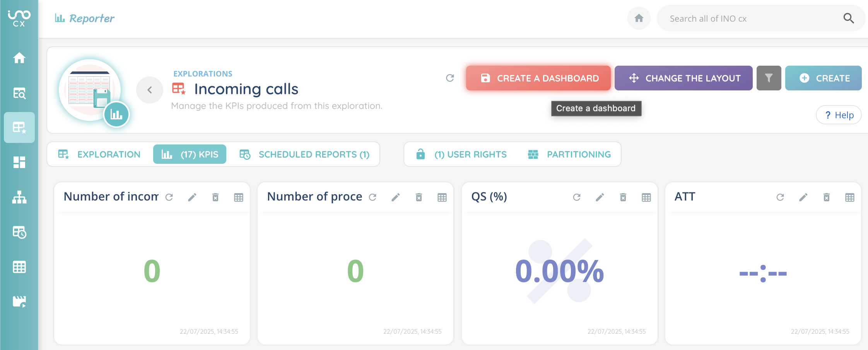This screenshot has width=868, height=350.
Task: Focus the Search all of INO cx field
Action: coord(750,19)
